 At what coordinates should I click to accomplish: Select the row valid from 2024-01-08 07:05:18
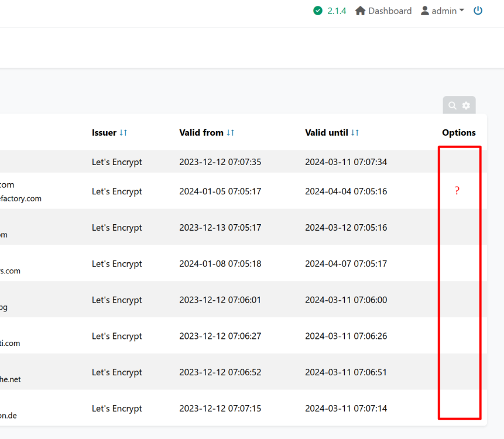[220, 264]
